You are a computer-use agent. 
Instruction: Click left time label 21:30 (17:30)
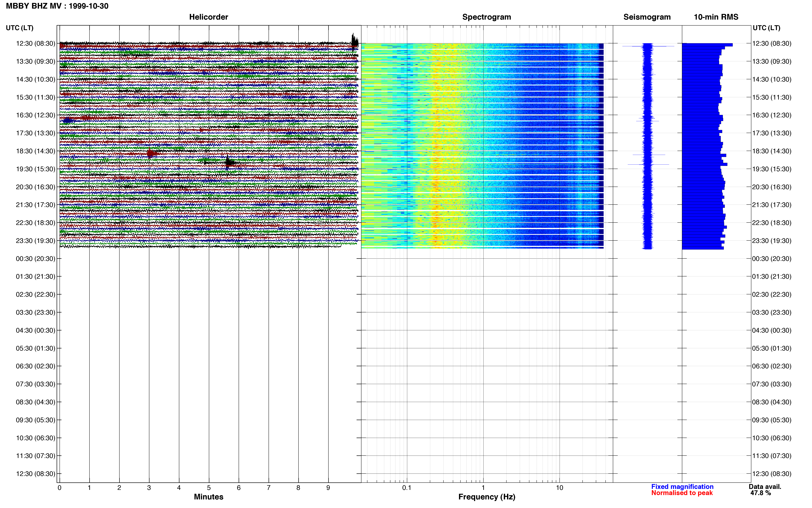(x=36, y=205)
